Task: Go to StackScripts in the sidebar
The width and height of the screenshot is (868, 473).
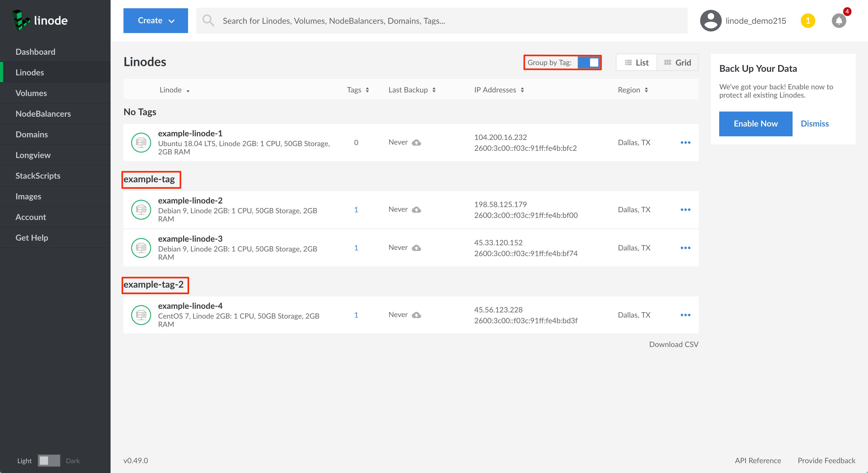Action: [38, 176]
